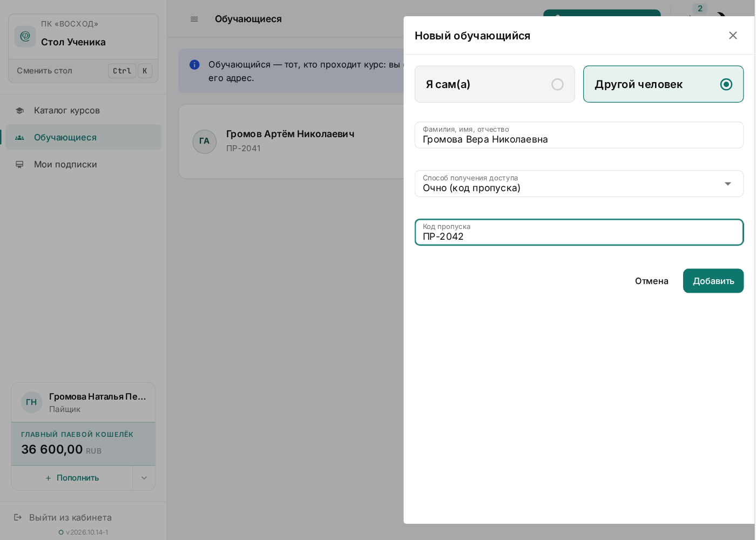
Task: Click the Обучающиеся page title
Action: click(248, 19)
